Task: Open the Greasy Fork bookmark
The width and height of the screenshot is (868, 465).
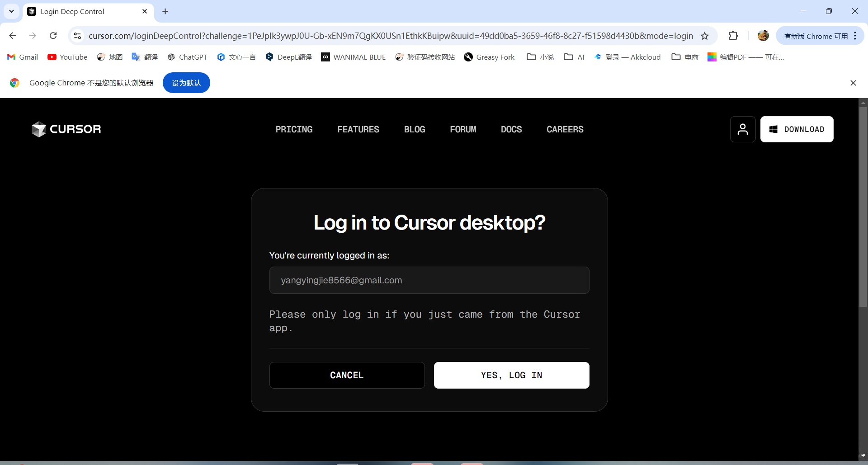Action: 489,57
